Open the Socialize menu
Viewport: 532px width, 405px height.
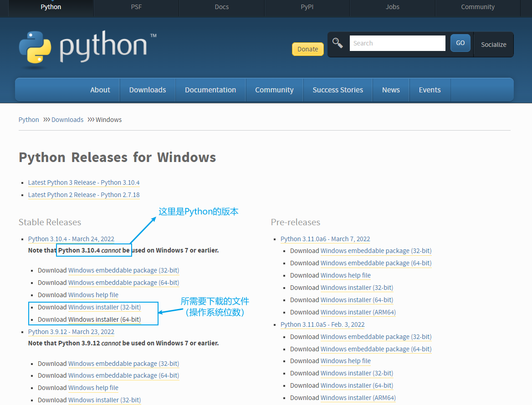tap(493, 45)
